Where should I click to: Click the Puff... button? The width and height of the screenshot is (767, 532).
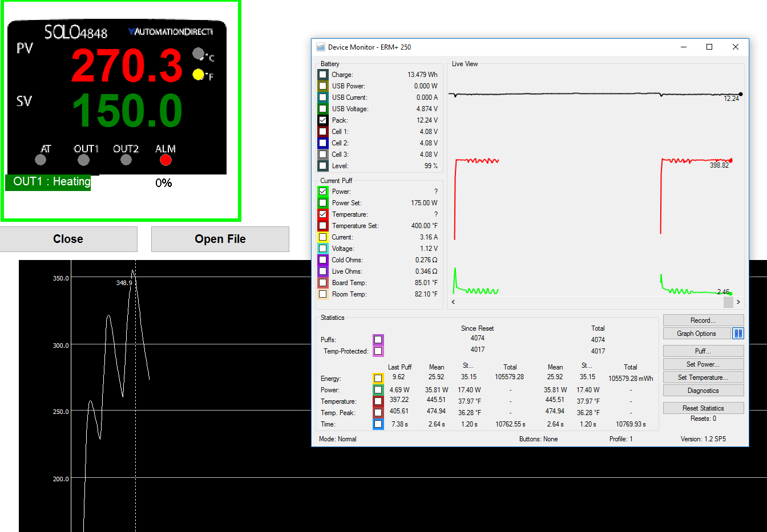[703, 351]
